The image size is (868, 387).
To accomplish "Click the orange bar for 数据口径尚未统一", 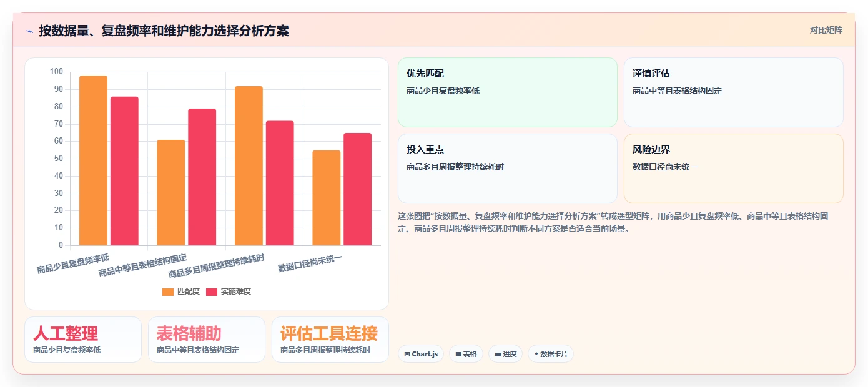I will point(327,198).
